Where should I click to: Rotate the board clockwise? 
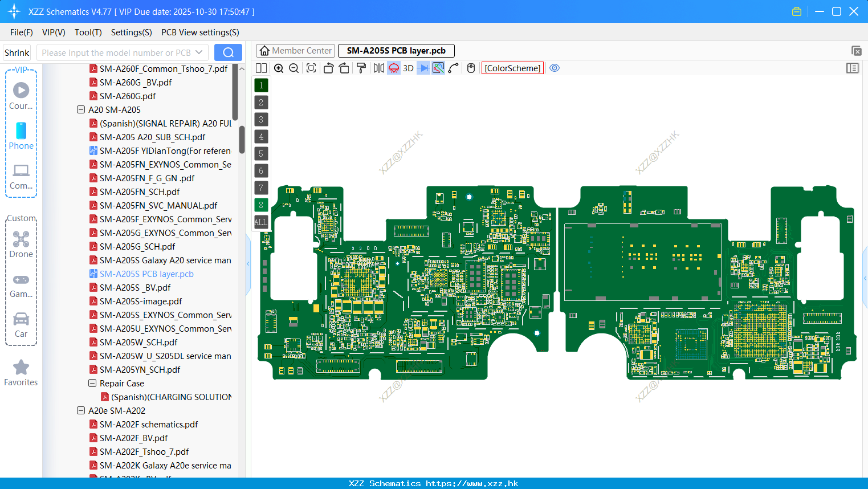click(344, 68)
